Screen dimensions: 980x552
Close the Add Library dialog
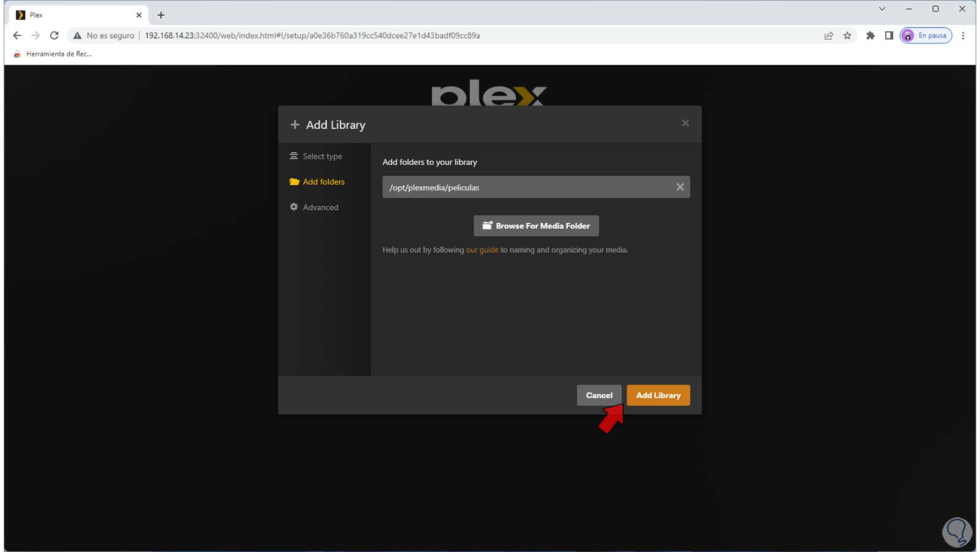(x=685, y=123)
